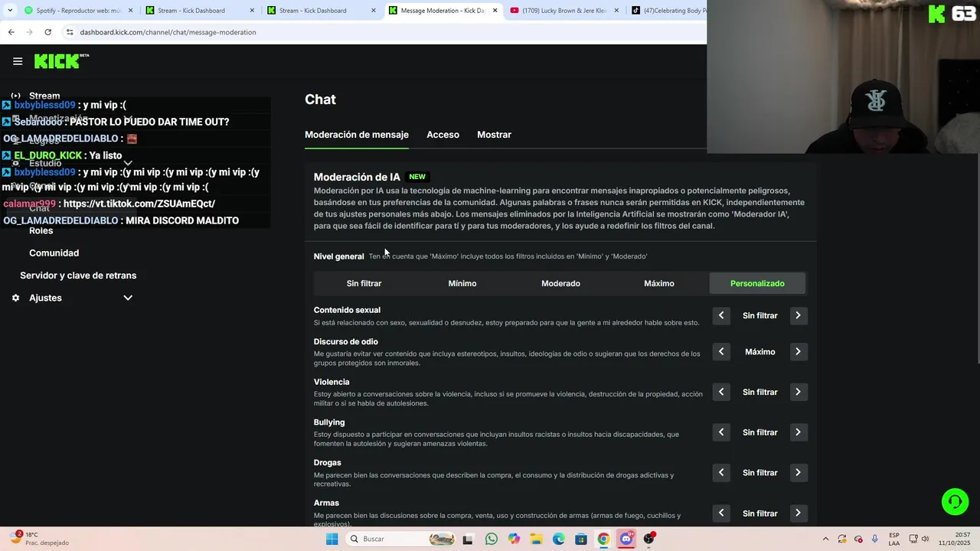Open Roles in the sidebar
The height and width of the screenshot is (551, 980).
pos(41,230)
